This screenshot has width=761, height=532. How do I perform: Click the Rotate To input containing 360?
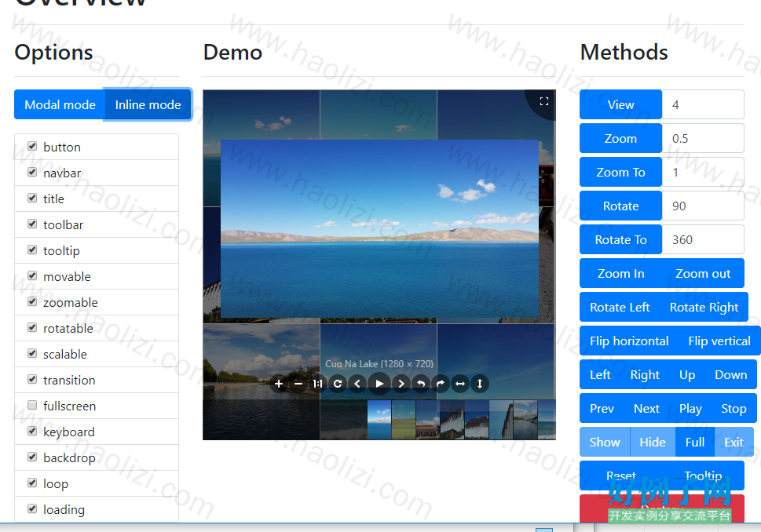pyautogui.click(x=703, y=239)
